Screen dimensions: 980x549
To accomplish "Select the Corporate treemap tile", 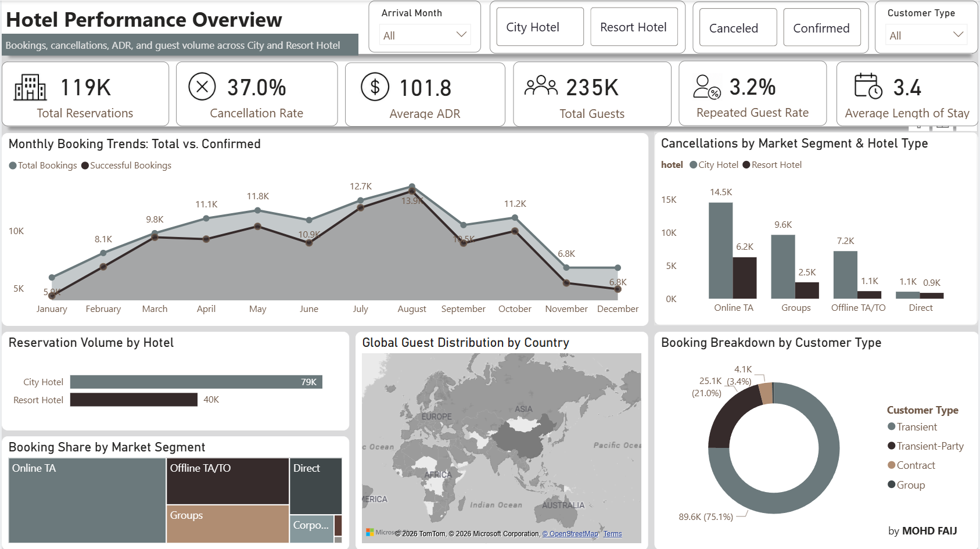I will coord(311,529).
